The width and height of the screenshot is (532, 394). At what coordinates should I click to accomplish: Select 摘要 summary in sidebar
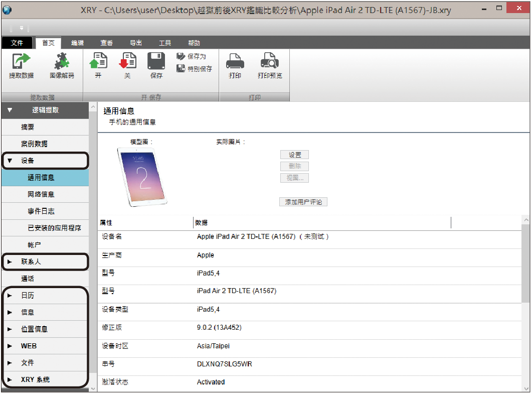[45, 127]
